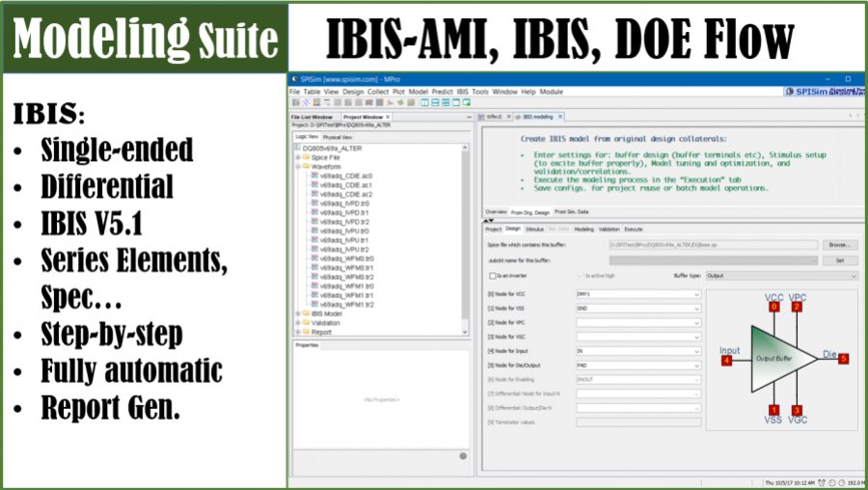Image resolution: width=868 pixels, height=490 pixels.
Task: Expand the Spice File tree node
Action: click(x=297, y=157)
